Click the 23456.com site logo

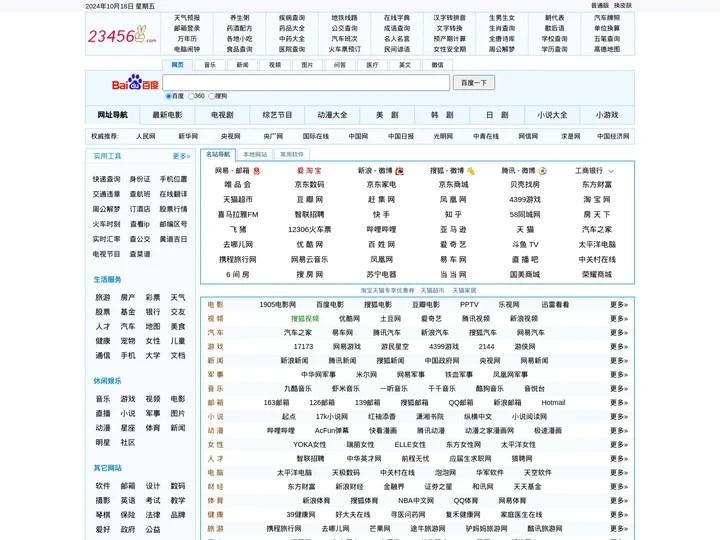tap(122, 35)
